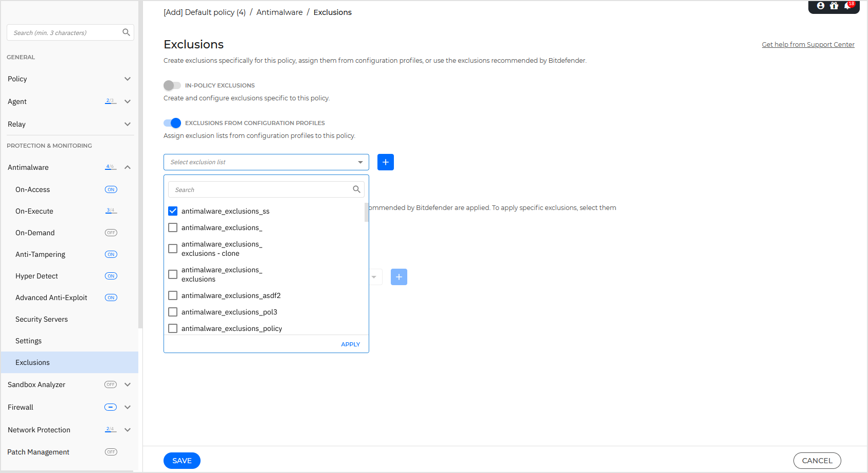This screenshot has height=473, width=868.
Task: Collapse the Antimalware section chevron
Action: (127, 167)
